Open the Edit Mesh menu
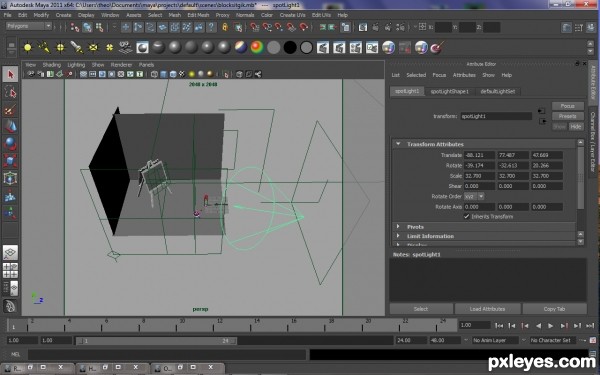The image size is (600, 375). [x=198, y=15]
